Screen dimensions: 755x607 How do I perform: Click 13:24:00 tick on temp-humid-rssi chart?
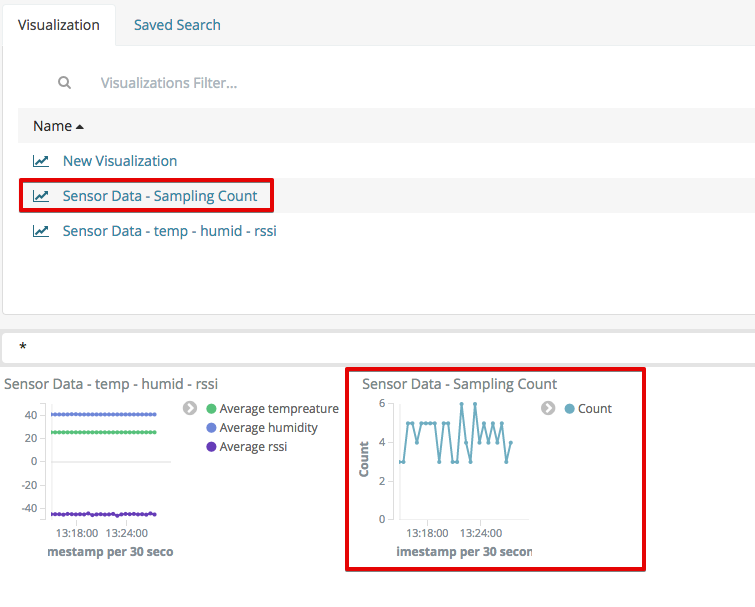click(x=127, y=533)
